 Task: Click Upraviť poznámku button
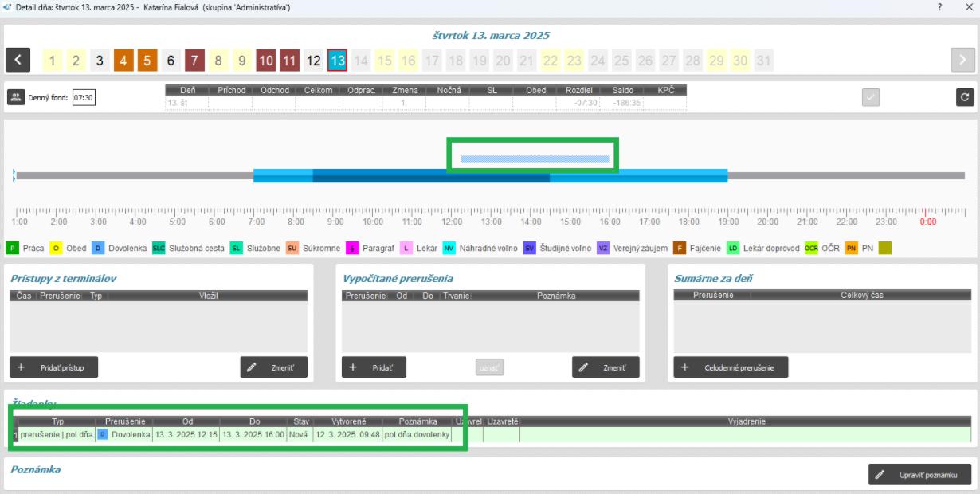pos(919,474)
